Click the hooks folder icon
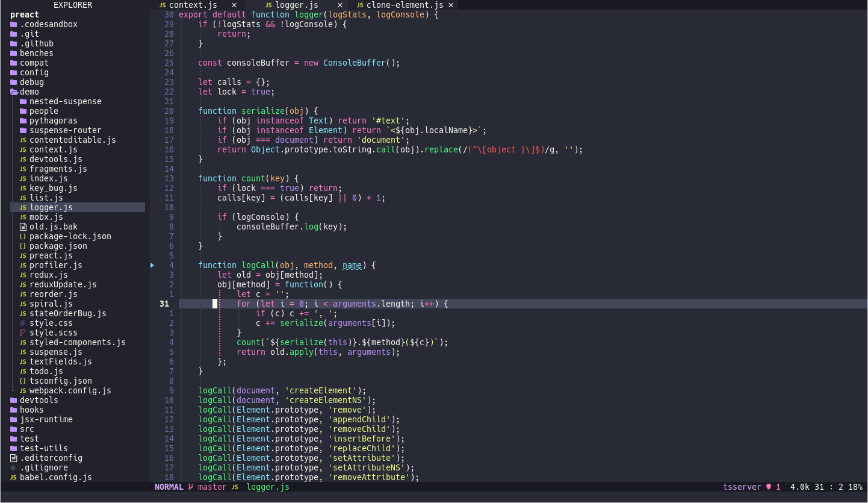 (14, 410)
